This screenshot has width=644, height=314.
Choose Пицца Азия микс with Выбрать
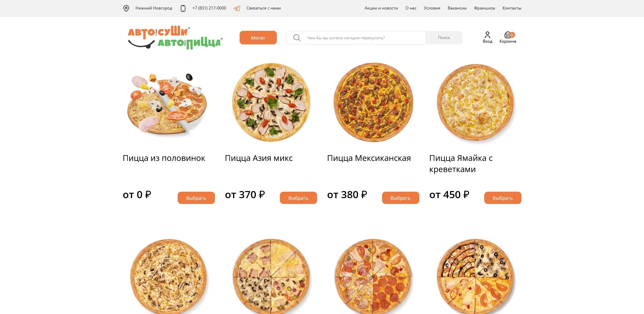(298, 198)
